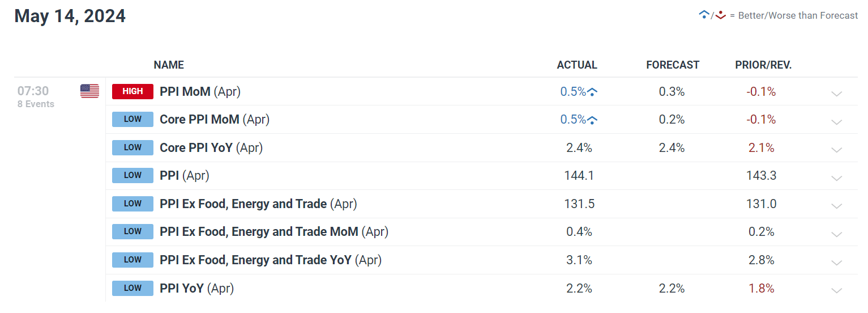
Task: Expand the PPI YoY row chevron
Action: [836, 290]
